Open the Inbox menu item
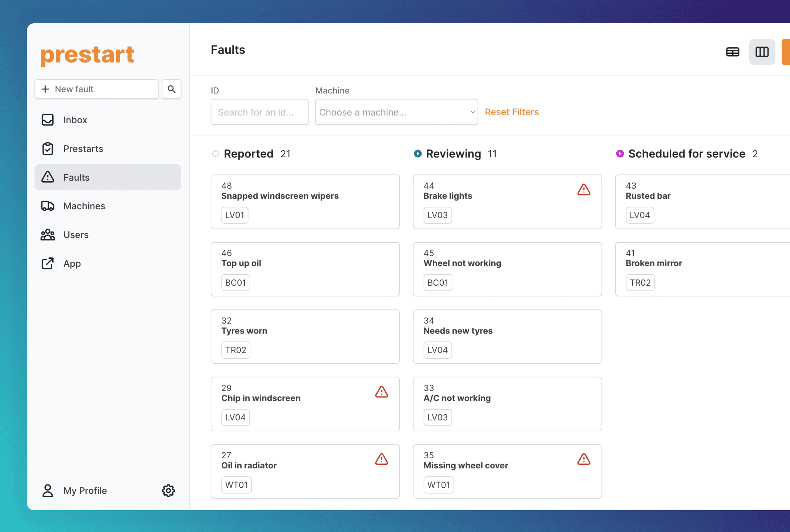The image size is (790, 532). click(x=75, y=120)
